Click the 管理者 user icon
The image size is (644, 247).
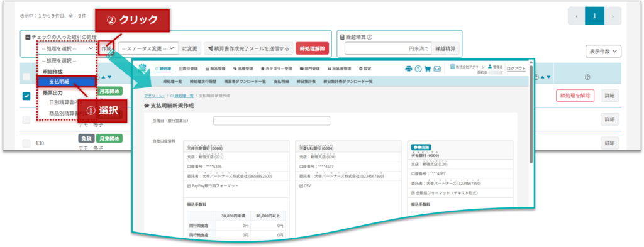click(490, 67)
